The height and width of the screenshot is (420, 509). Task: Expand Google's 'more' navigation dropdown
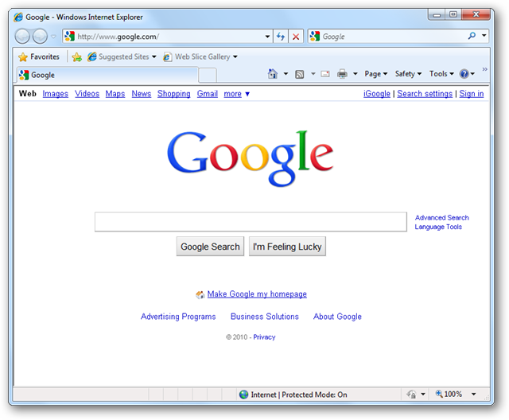(x=236, y=94)
